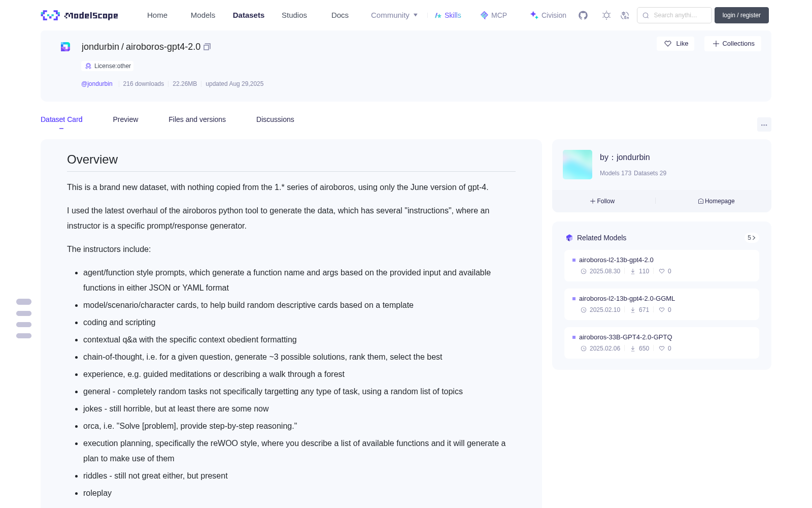
Task: Switch language with the translate icon
Action: (x=625, y=15)
